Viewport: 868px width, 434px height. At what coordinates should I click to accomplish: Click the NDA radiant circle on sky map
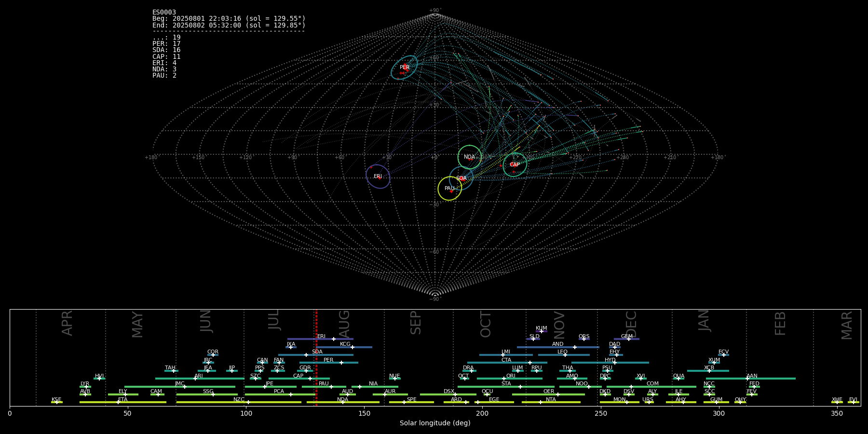coord(470,157)
